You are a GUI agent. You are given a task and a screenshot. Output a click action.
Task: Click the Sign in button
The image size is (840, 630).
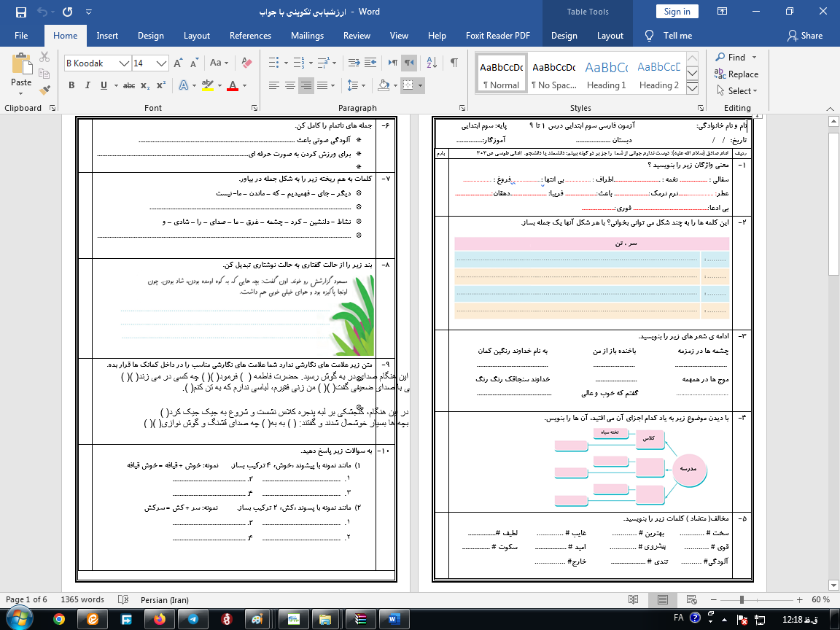click(677, 12)
